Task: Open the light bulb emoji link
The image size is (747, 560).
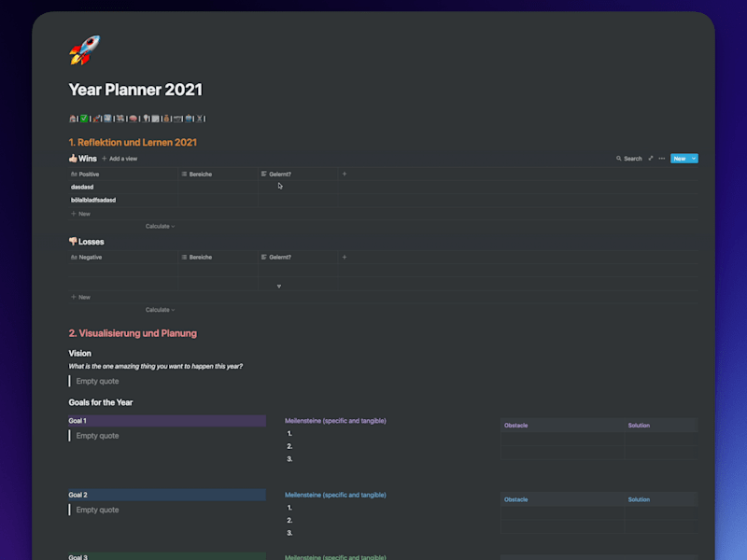Action: pos(146,119)
